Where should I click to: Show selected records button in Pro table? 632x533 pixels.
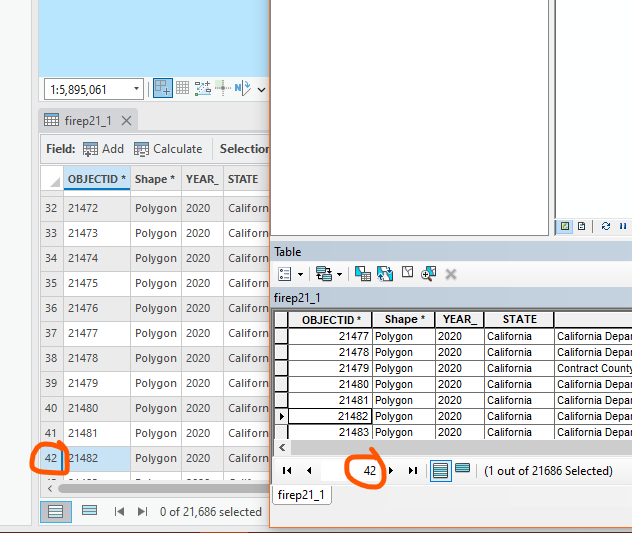[x=89, y=511]
